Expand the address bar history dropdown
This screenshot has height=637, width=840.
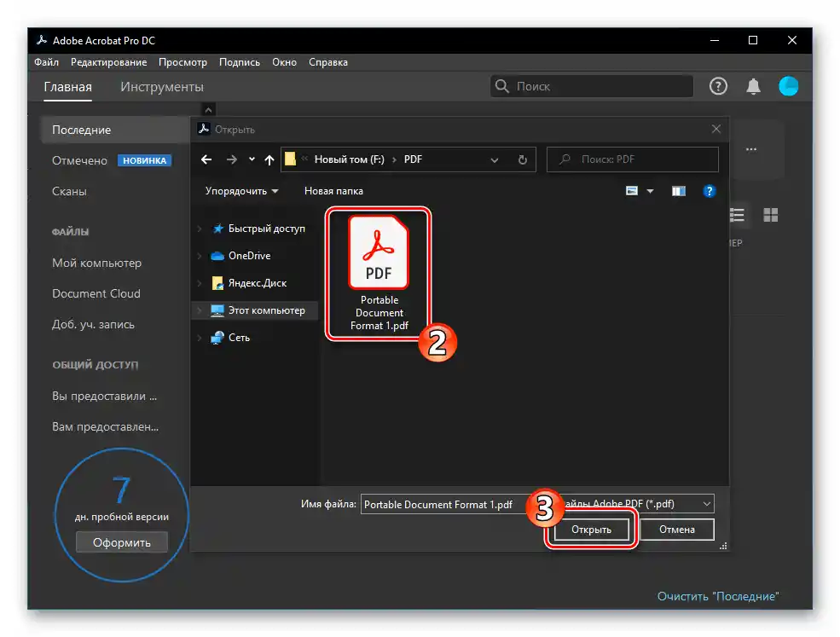pyautogui.click(x=494, y=159)
